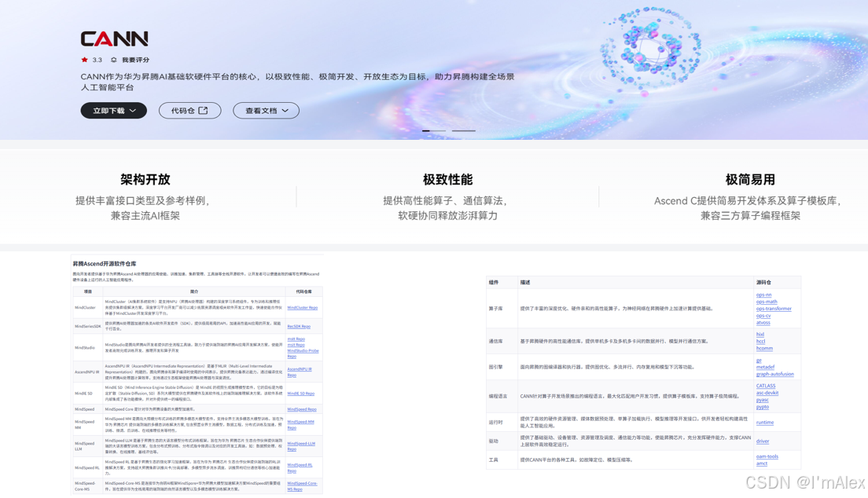Click the 查看文档 documentation button
868x498 pixels.
coord(265,110)
